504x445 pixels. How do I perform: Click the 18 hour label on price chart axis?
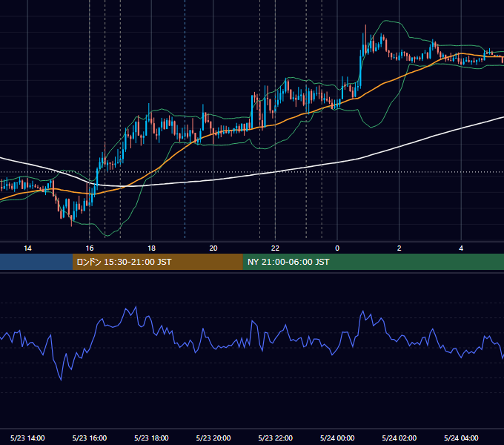point(151,248)
